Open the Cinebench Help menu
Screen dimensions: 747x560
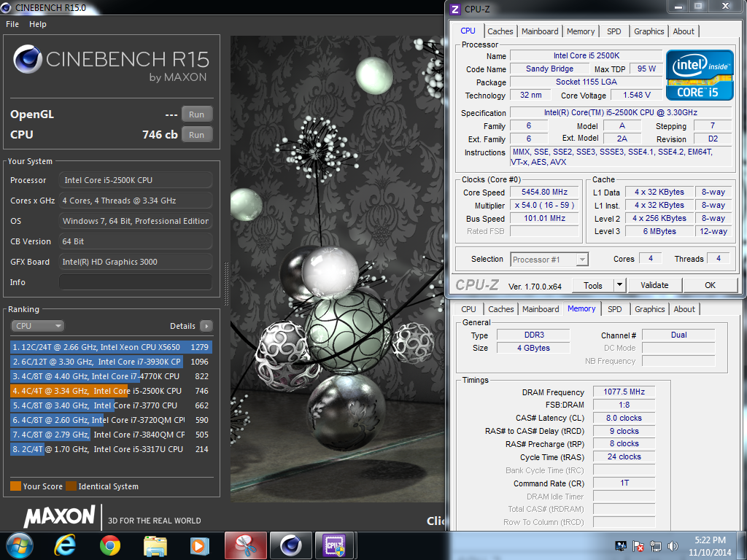pos(38,24)
